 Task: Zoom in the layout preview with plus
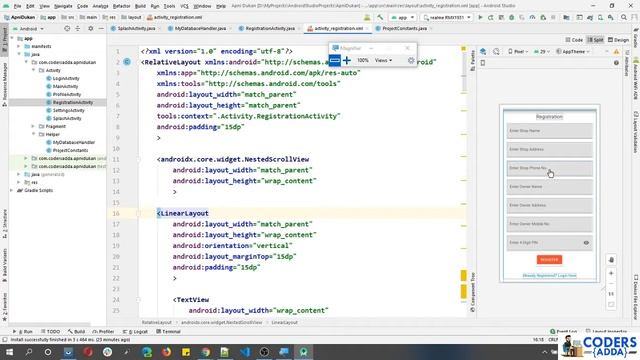[611, 273]
